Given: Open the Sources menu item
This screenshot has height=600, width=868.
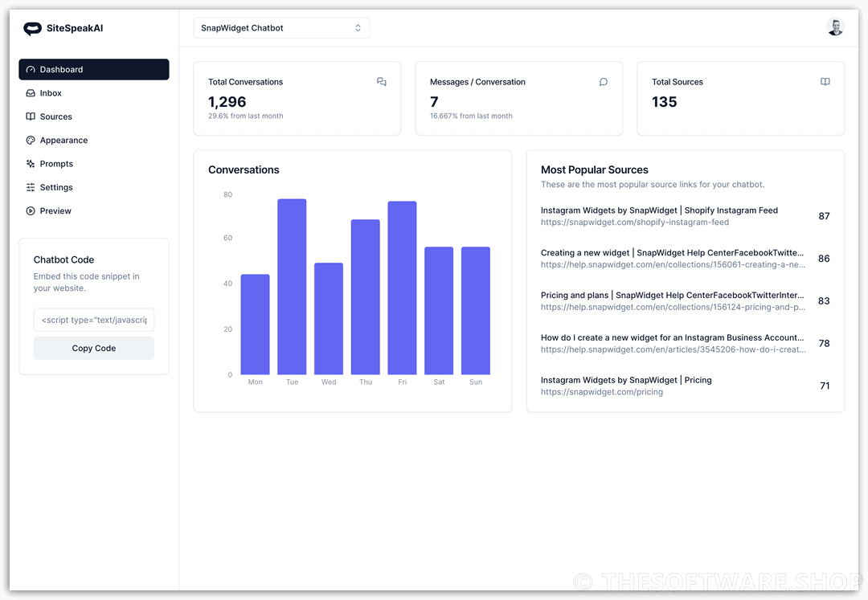Looking at the screenshot, I should [x=94, y=116].
